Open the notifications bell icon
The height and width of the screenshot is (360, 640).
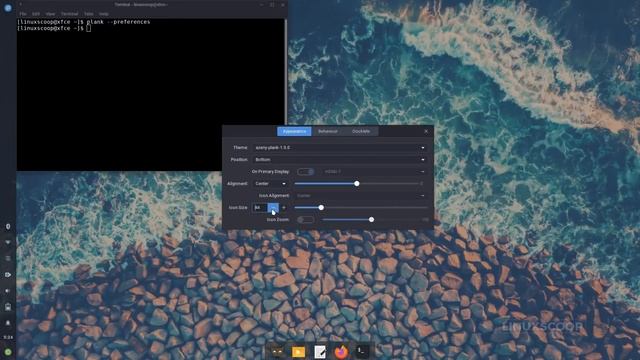point(8,323)
